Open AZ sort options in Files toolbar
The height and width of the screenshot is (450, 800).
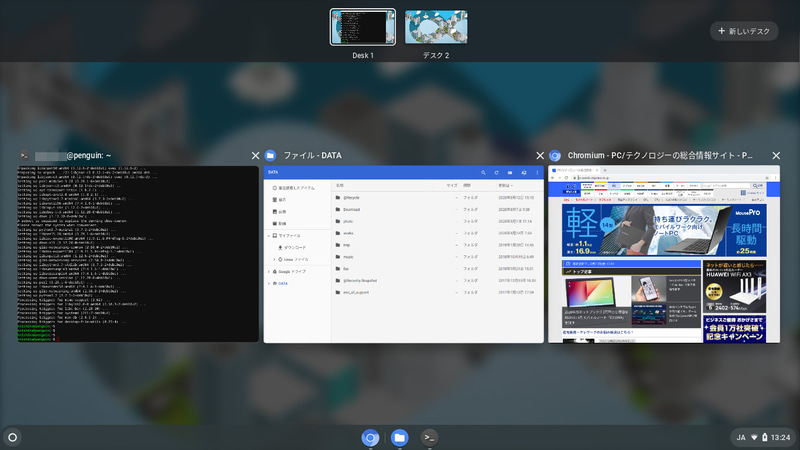523,172
